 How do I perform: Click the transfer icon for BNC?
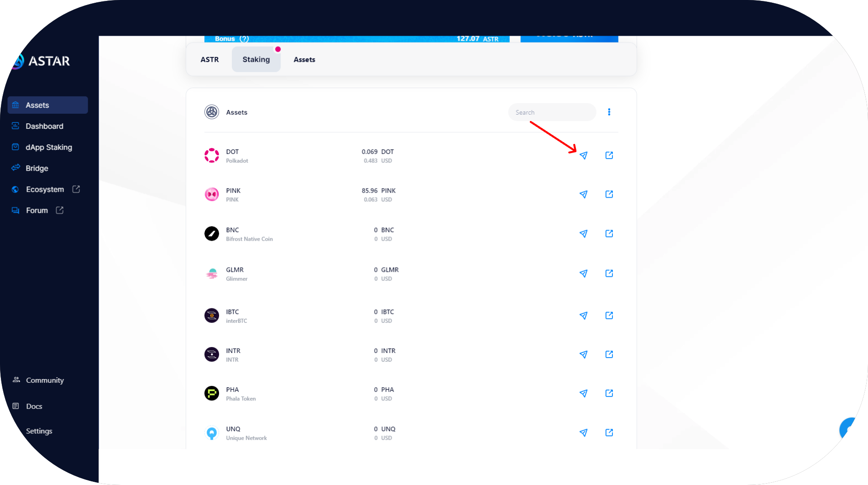(x=583, y=234)
